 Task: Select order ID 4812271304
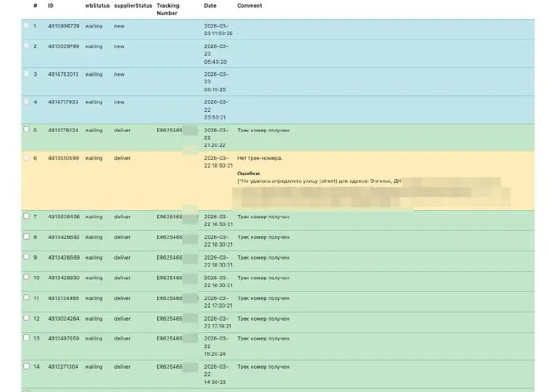pyautogui.click(x=63, y=367)
